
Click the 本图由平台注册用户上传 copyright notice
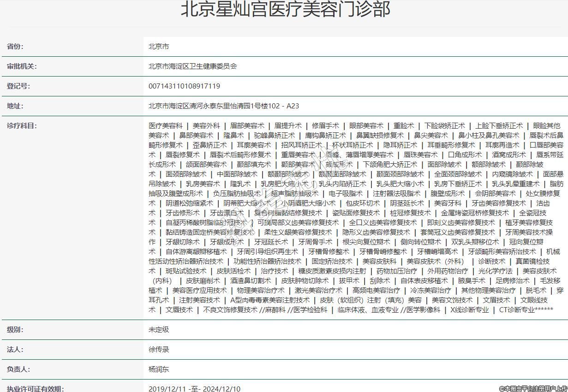[x=532, y=389]
